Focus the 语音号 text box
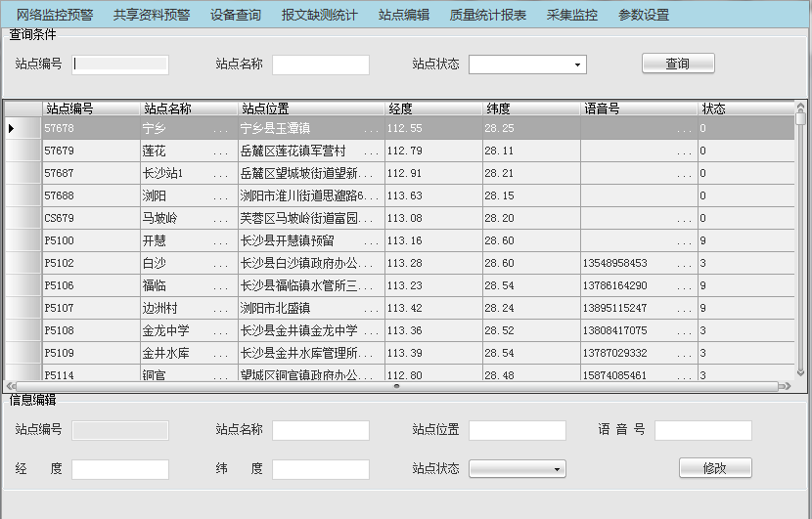 pos(702,431)
